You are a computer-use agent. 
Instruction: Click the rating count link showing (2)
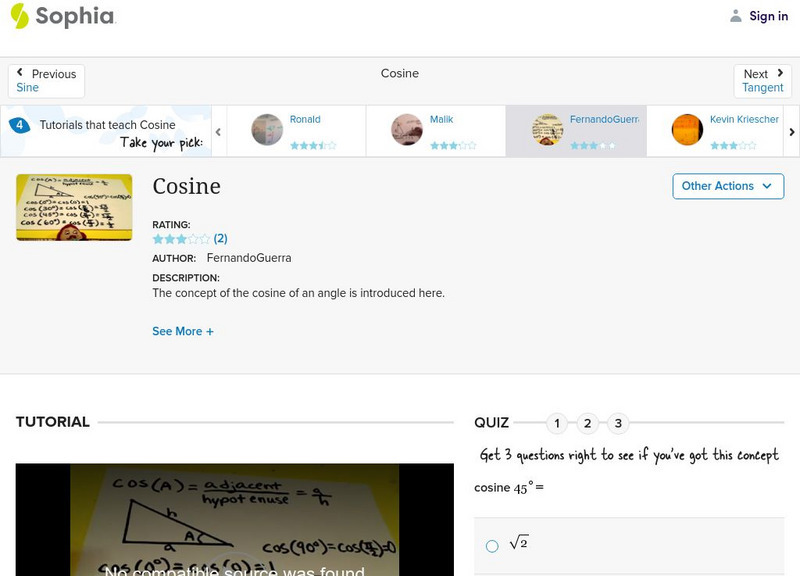(218, 238)
